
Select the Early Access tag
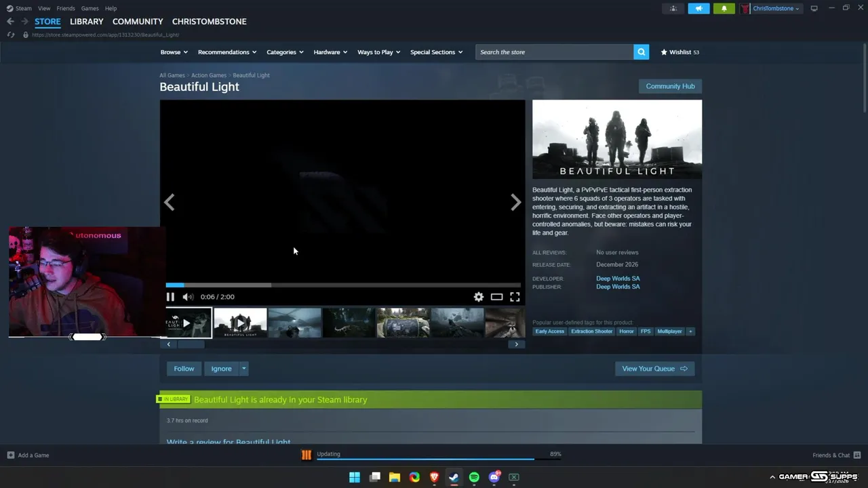[x=549, y=331]
